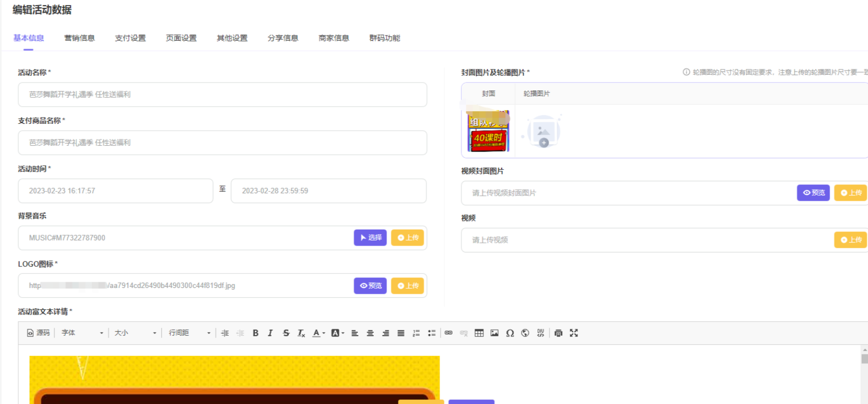
Task: Click the print icon
Action: point(558,333)
